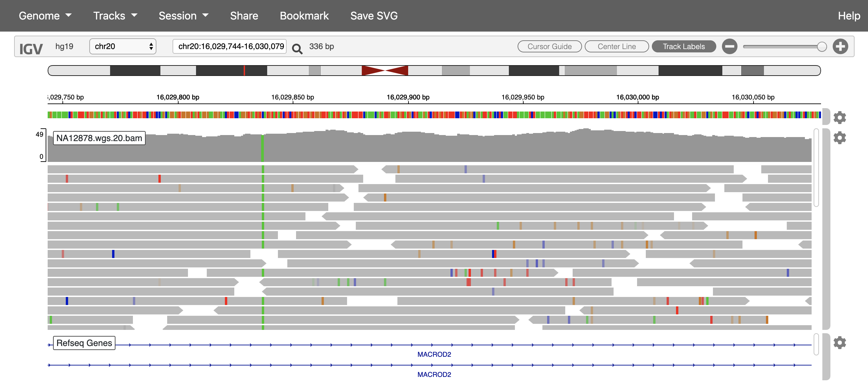The height and width of the screenshot is (389, 868).
Task: Open settings gear for sequence track
Action: coord(840,117)
